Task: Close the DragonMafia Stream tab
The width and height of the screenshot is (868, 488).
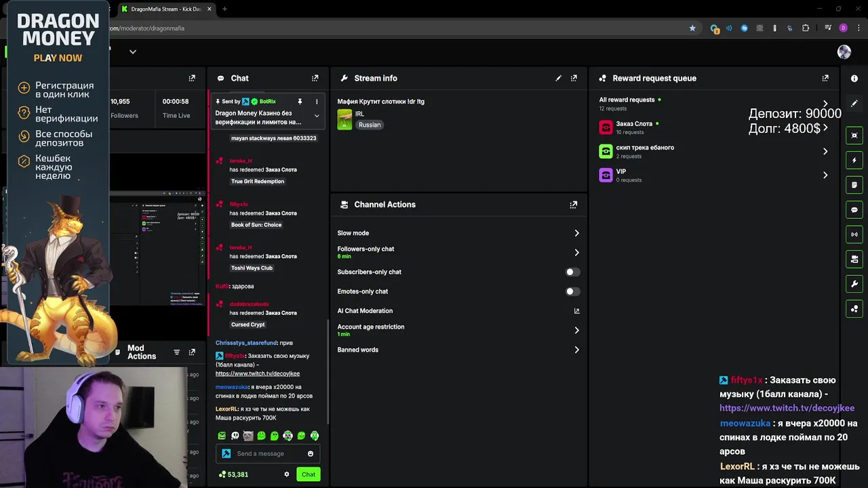Action: point(210,9)
